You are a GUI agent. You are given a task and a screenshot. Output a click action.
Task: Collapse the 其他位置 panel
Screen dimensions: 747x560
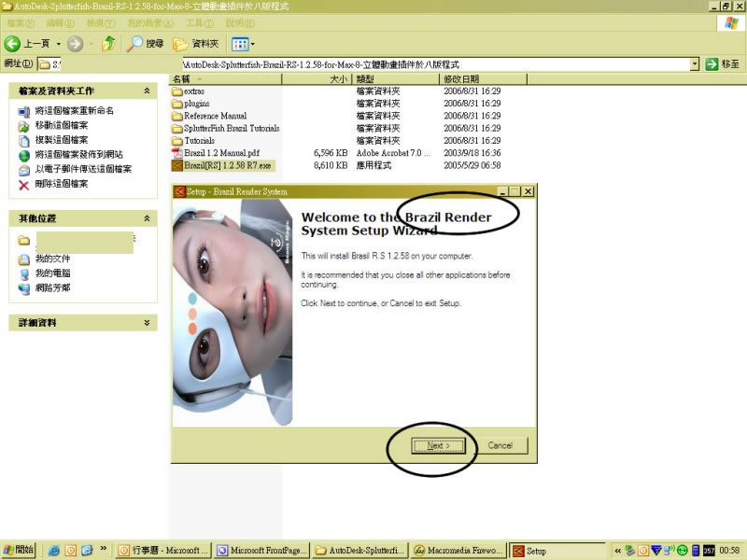[147, 218]
